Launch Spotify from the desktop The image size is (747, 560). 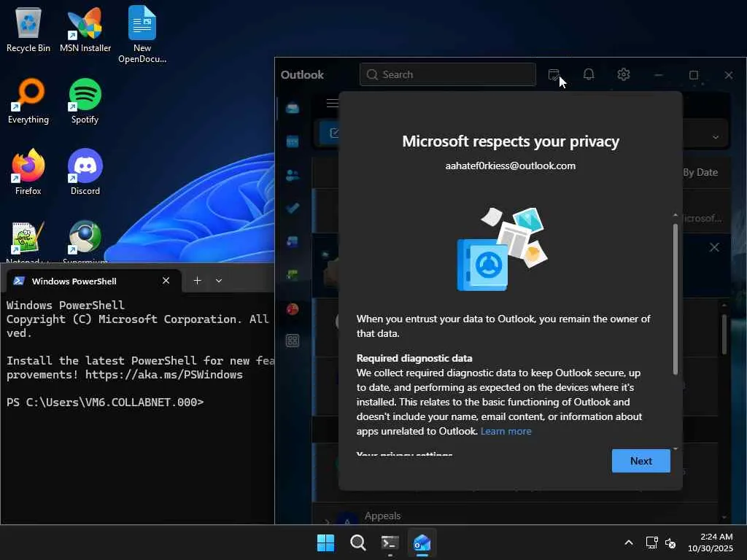[85, 101]
